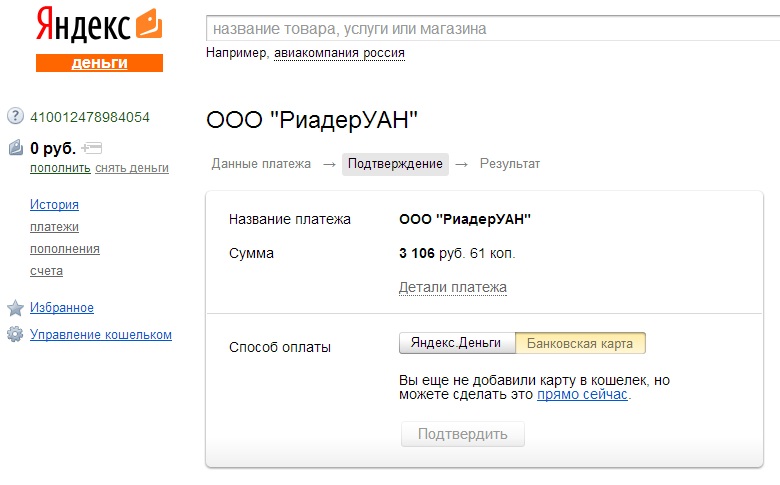Click the search input field
Viewport: 780px width, 485px height.
pyautogui.click(x=490, y=29)
